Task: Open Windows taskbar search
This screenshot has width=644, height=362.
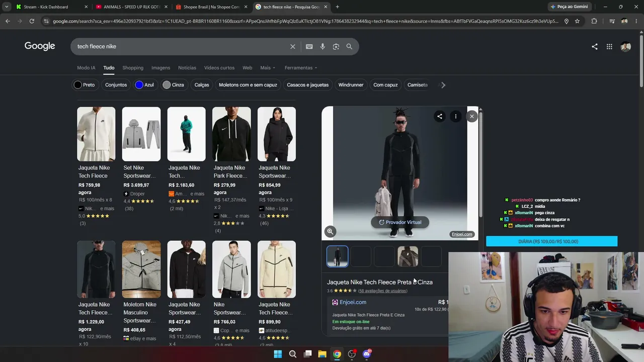Action: [293, 354]
